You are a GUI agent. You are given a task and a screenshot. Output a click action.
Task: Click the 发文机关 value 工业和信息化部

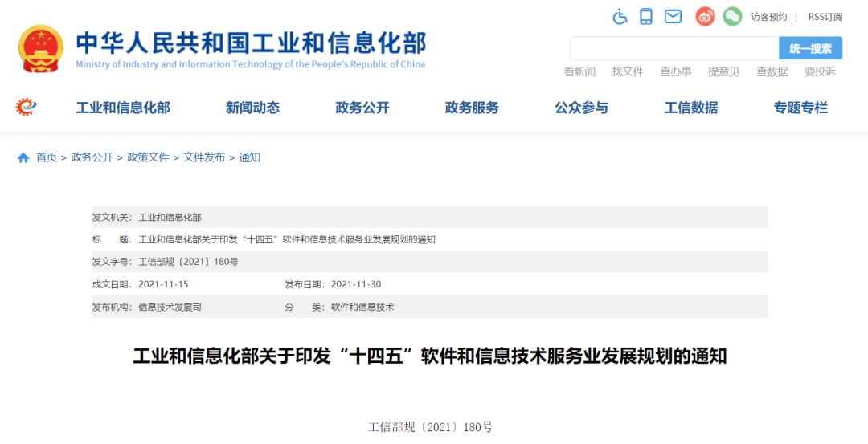(170, 218)
